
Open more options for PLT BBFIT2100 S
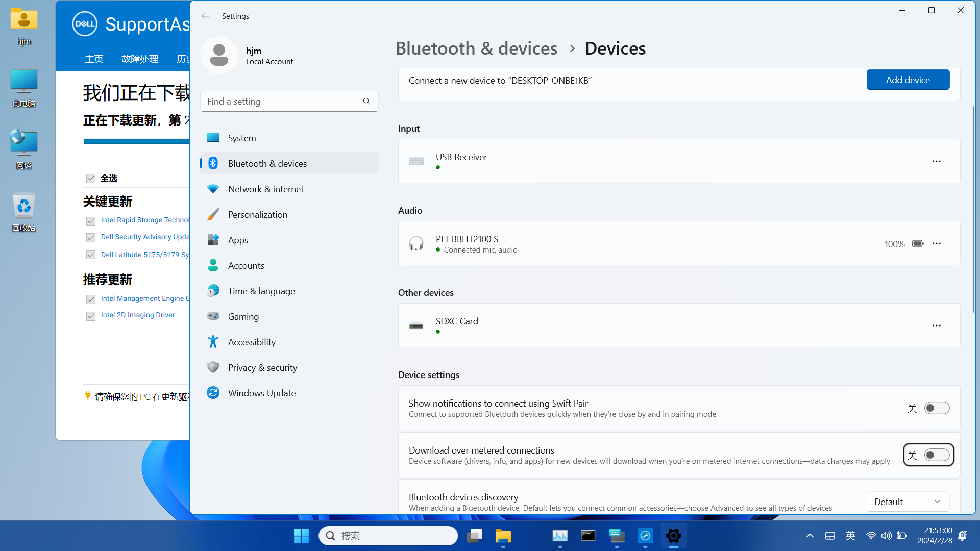936,243
